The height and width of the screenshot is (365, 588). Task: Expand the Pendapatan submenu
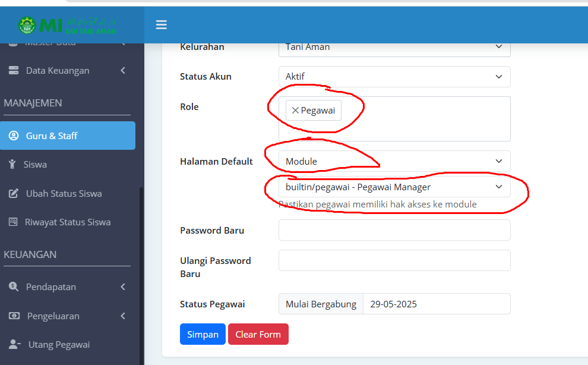[123, 287]
